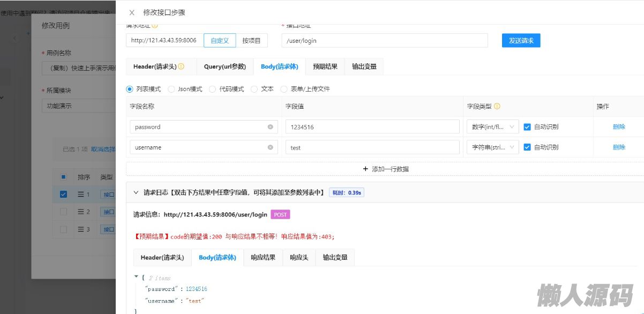Uncheck 自动识别 for the password row

(x=527, y=127)
